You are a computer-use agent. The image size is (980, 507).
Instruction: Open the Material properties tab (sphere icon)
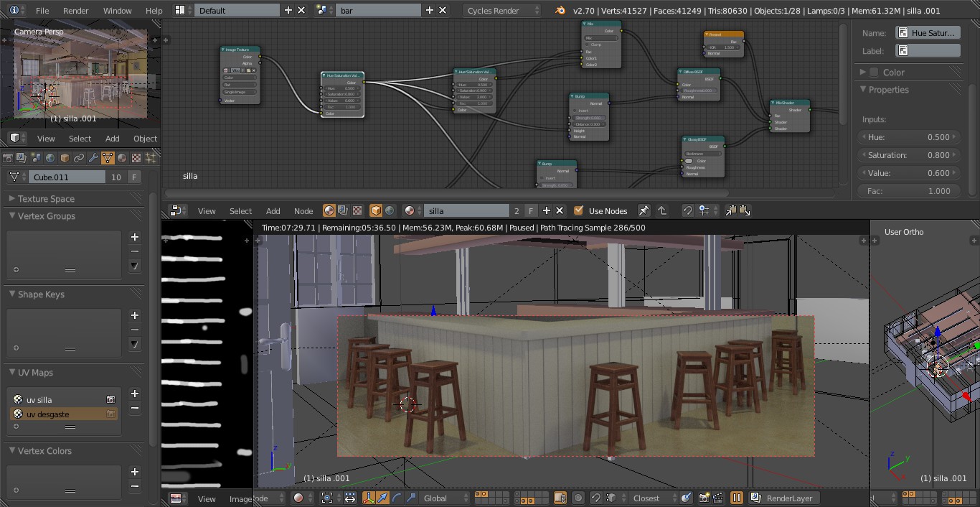(x=122, y=158)
